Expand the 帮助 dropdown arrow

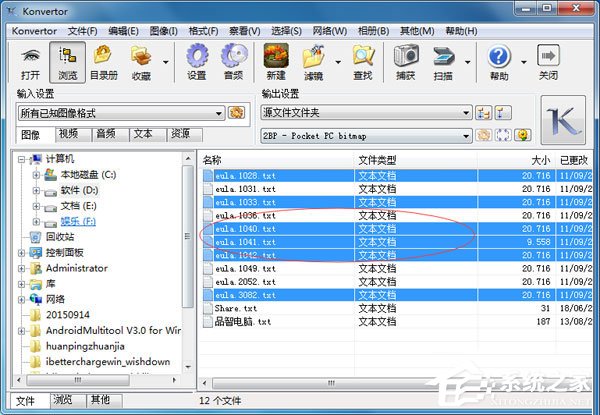(523, 62)
